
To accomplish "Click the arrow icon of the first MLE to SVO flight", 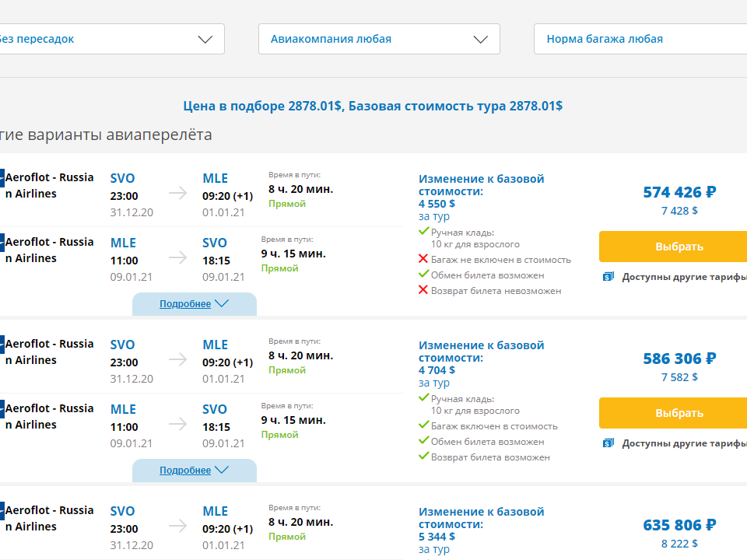I will (177, 258).
